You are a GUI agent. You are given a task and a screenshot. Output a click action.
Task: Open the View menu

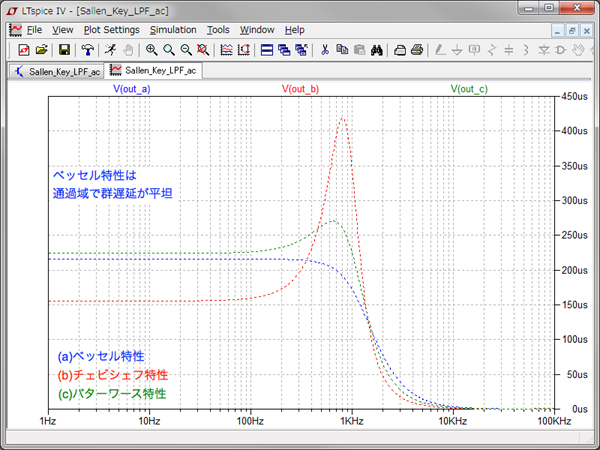[x=63, y=30]
